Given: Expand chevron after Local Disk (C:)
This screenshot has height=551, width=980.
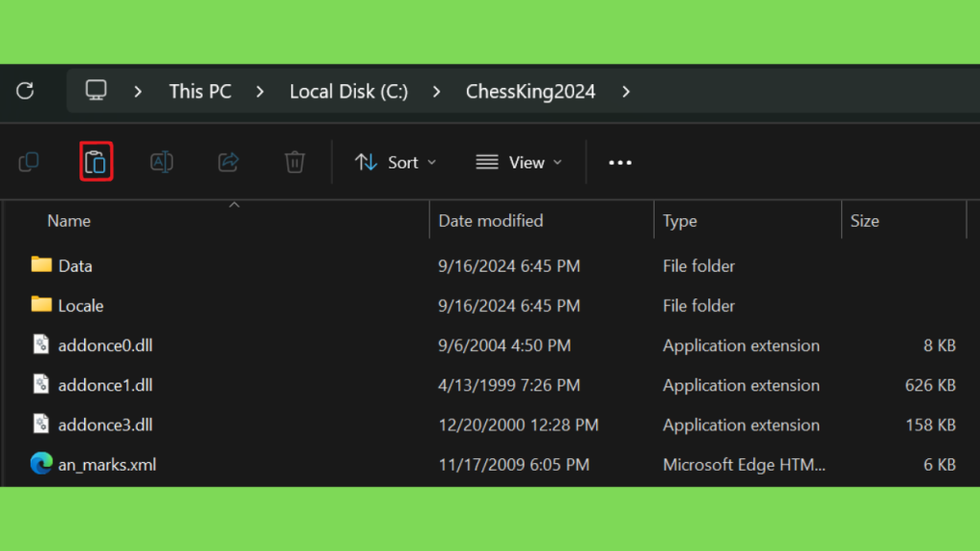Looking at the screenshot, I should coord(436,92).
